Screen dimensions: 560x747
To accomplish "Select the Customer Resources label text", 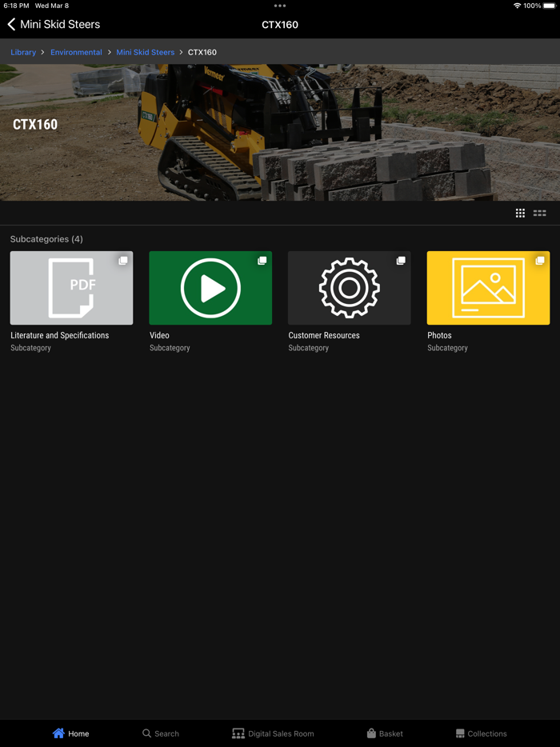I will click(324, 335).
